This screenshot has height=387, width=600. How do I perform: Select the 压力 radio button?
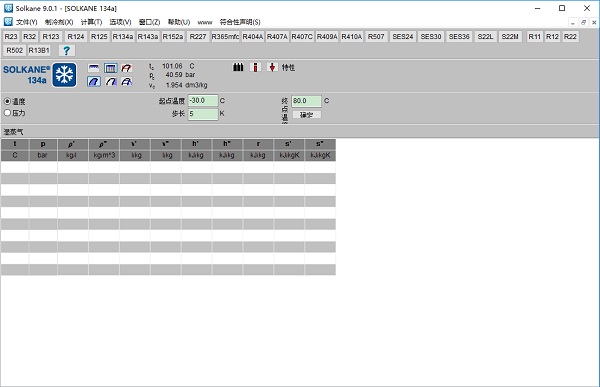pyautogui.click(x=7, y=113)
